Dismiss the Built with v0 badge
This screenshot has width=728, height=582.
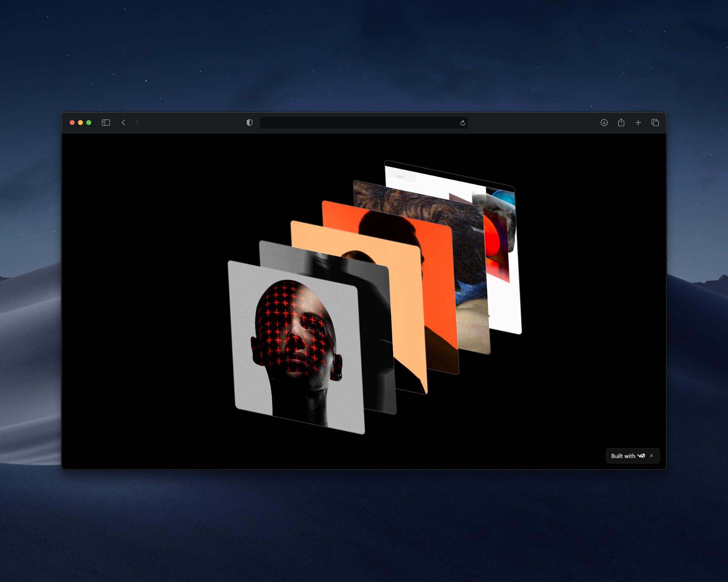point(651,456)
